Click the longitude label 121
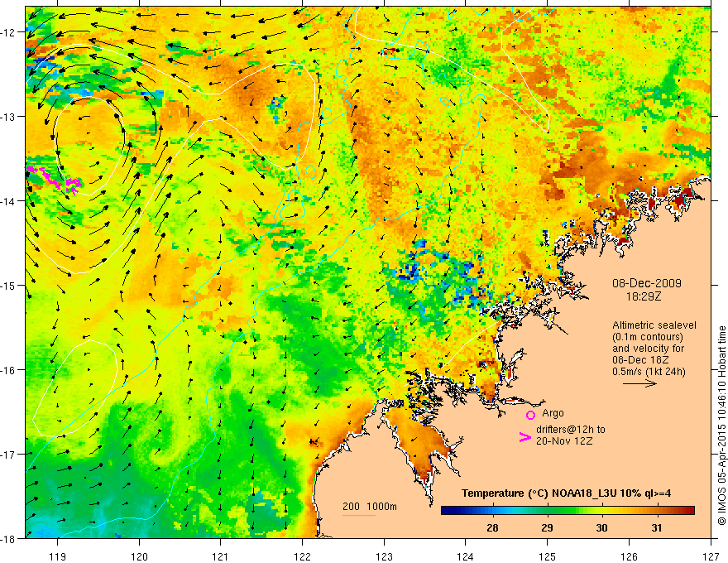Image resolution: width=728 pixels, height=563 pixels. pyautogui.click(x=221, y=556)
